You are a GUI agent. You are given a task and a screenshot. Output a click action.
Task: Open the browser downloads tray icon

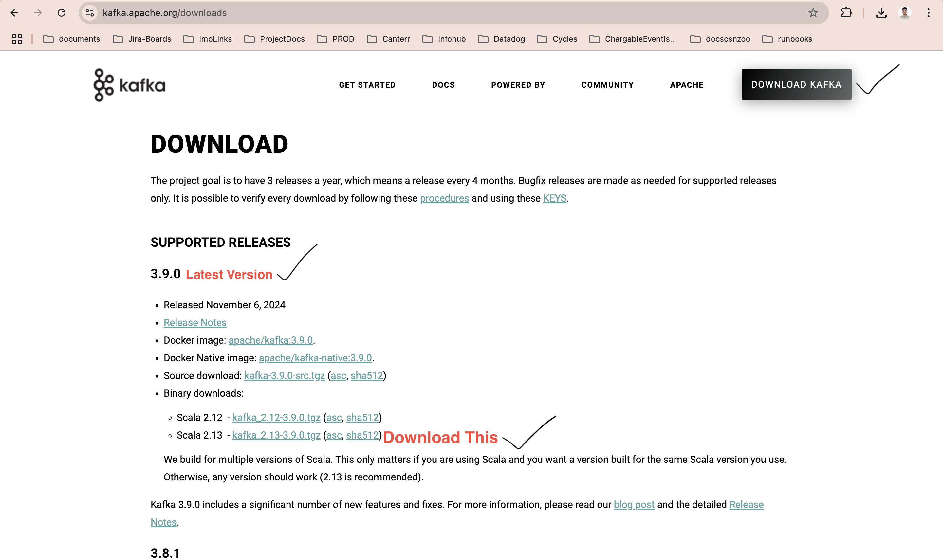coord(881,13)
